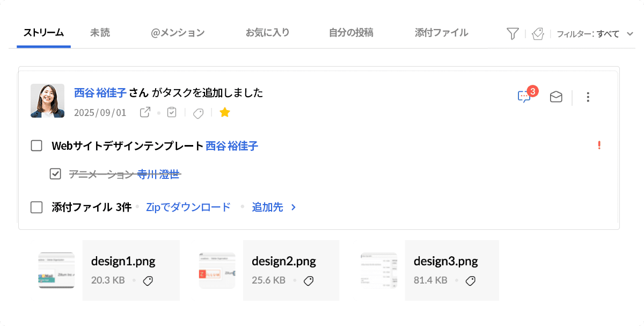Check the Webサイトデザインテンプレート task checkbox
The width and height of the screenshot is (644, 326).
[x=36, y=146]
